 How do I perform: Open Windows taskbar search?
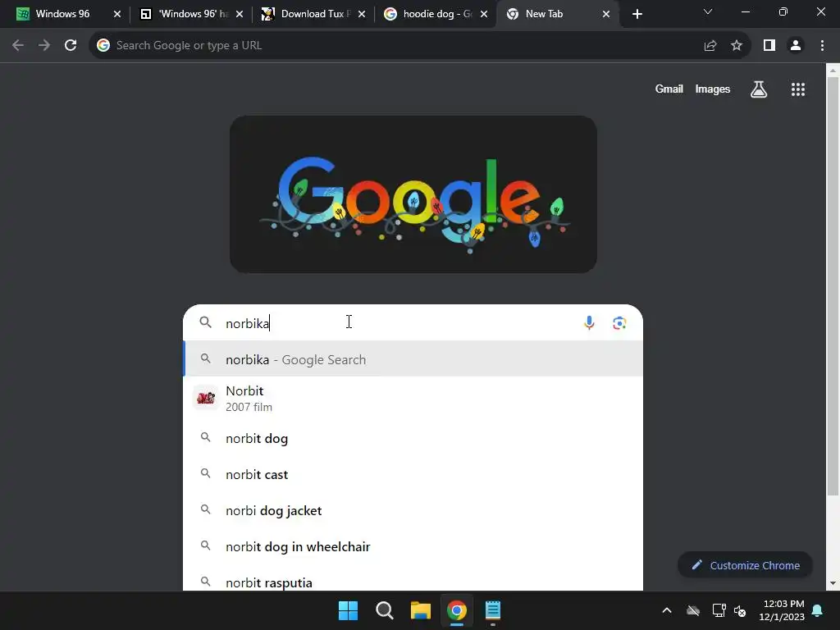click(384, 610)
